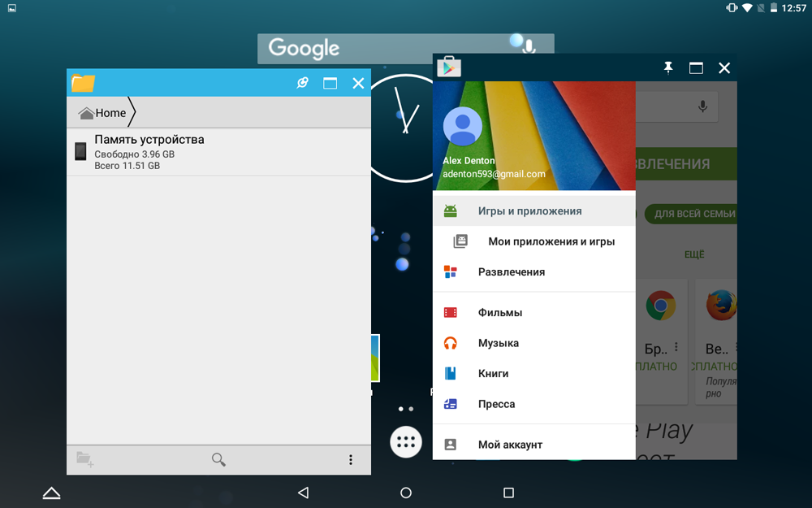This screenshot has width=812, height=508.
Task: Tap the Для всей семьи button
Action: pos(691,214)
